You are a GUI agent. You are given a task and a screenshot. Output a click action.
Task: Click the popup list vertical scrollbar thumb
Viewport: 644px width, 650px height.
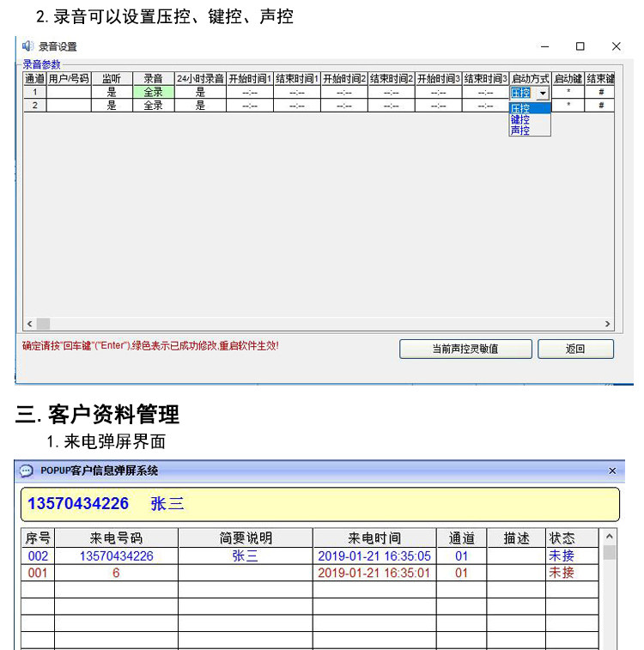[609, 552]
